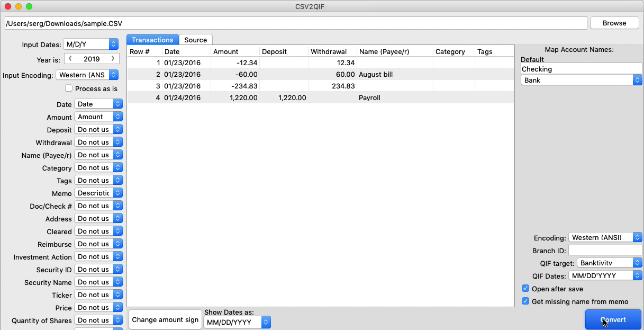Viewport: 644px width, 330px height.
Task: Open the Show Dates as dropdown
Action: pyautogui.click(x=237, y=322)
